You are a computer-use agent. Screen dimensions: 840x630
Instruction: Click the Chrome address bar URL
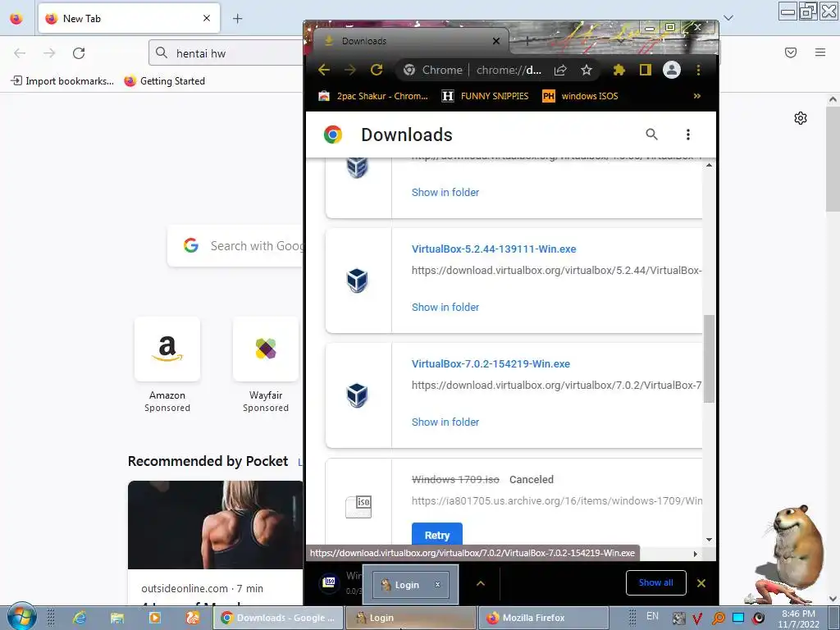click(x=509, y=71)
